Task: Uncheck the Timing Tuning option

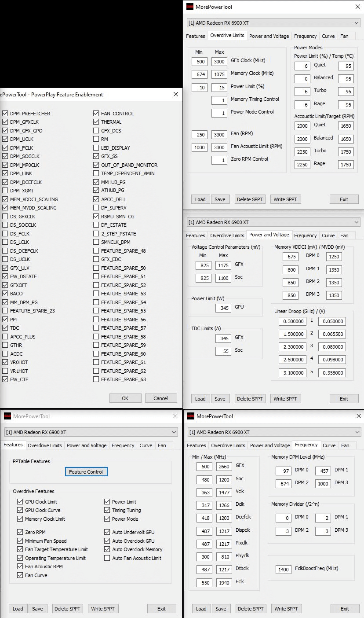Action: point(107,510)
